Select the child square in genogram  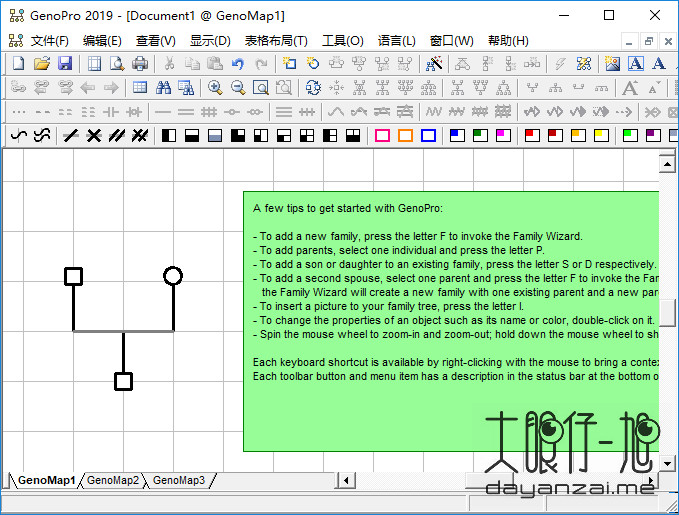123,381
